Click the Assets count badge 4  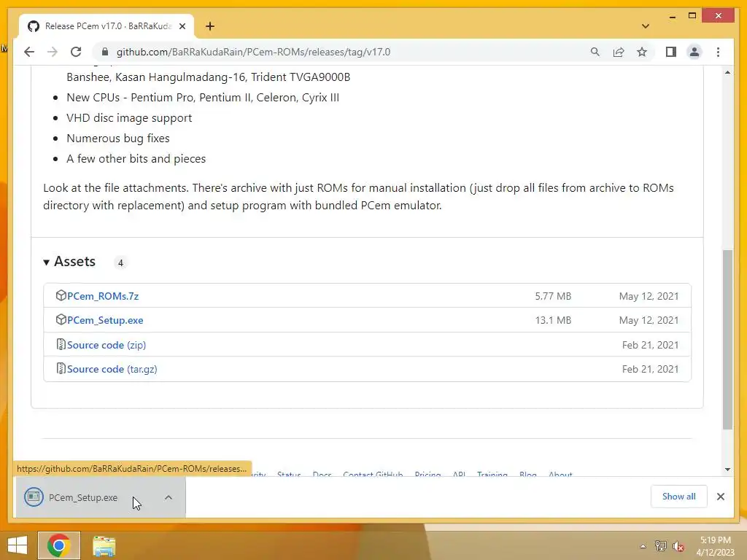tap(120, 262)
